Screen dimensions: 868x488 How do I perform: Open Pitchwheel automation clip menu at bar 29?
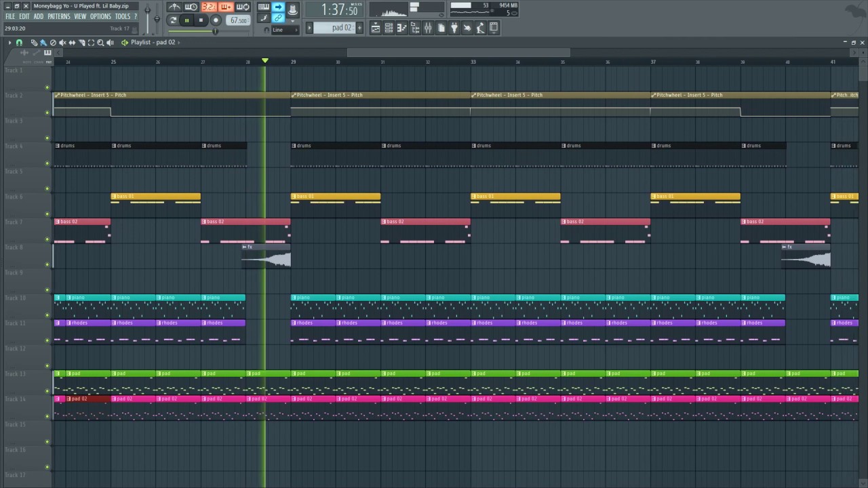click(x=294, y=95)
